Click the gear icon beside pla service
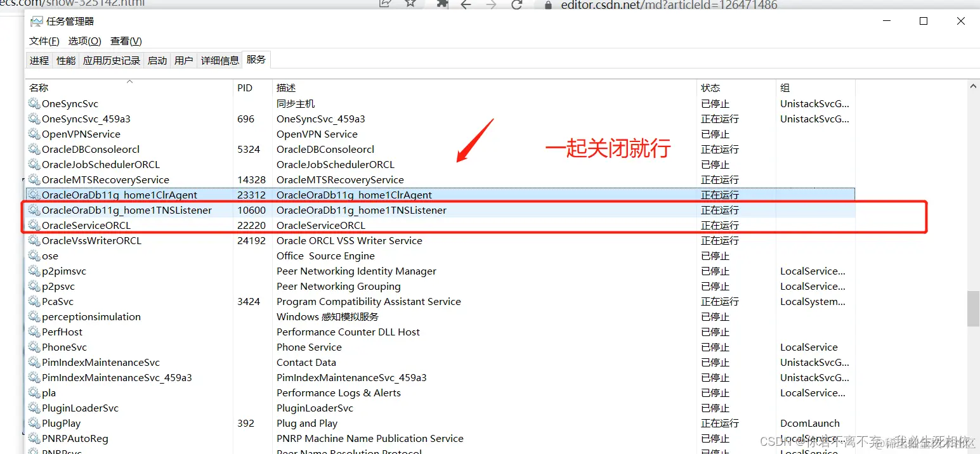980x454 pixels. pos(34,392)
